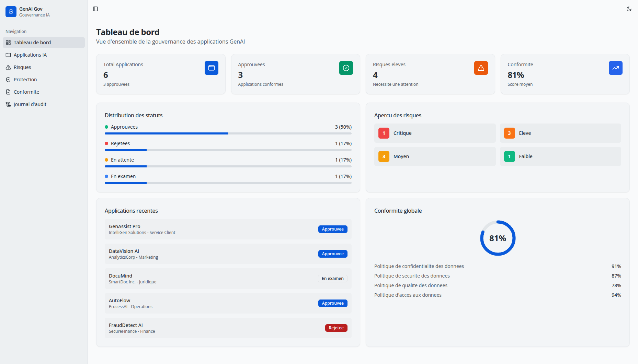
Task: Click the GenAI Gov shield logo
Action: click(x=11, y=12)
